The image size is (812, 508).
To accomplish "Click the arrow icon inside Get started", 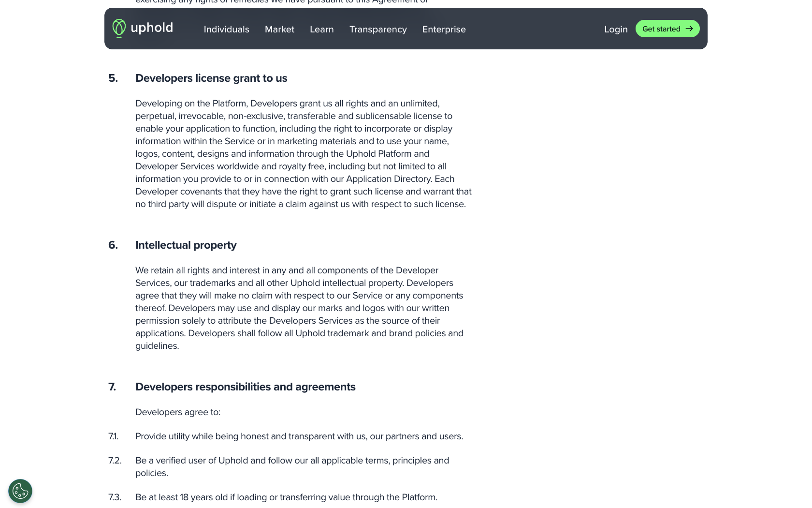I will [690, 29].
